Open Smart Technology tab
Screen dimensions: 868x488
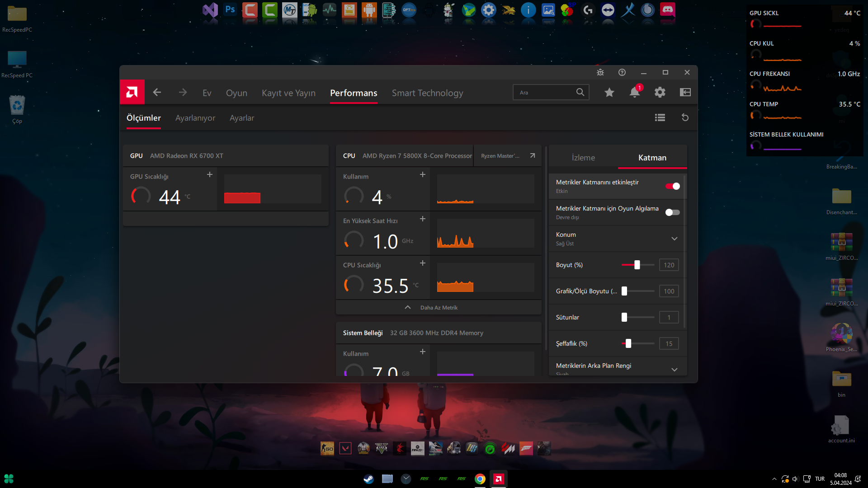[x=427, y=93]
